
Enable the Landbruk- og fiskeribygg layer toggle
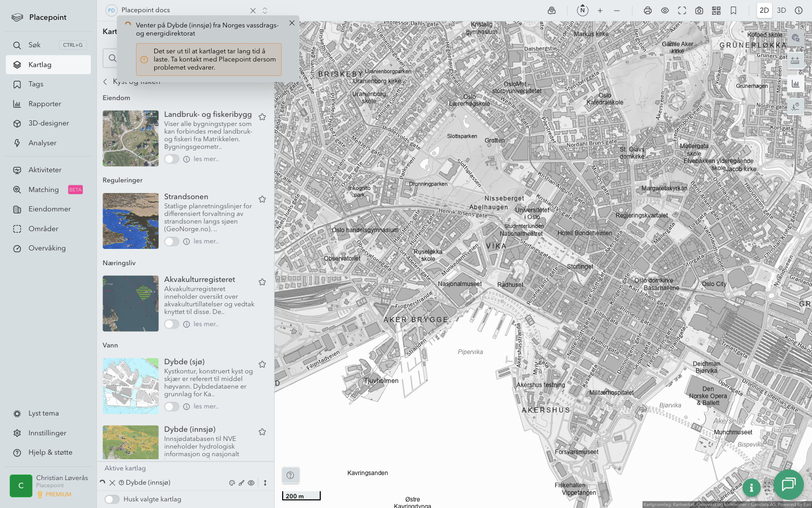172,159
